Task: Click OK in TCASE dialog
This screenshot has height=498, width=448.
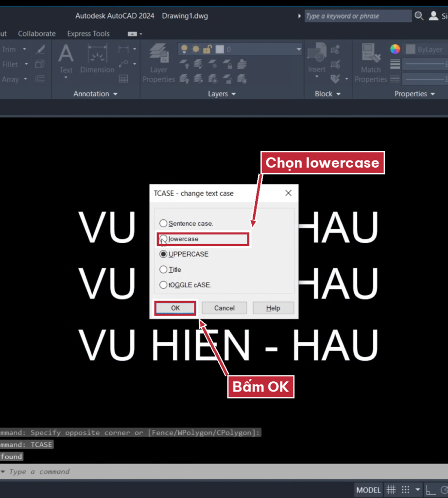Action: (175, 308)
